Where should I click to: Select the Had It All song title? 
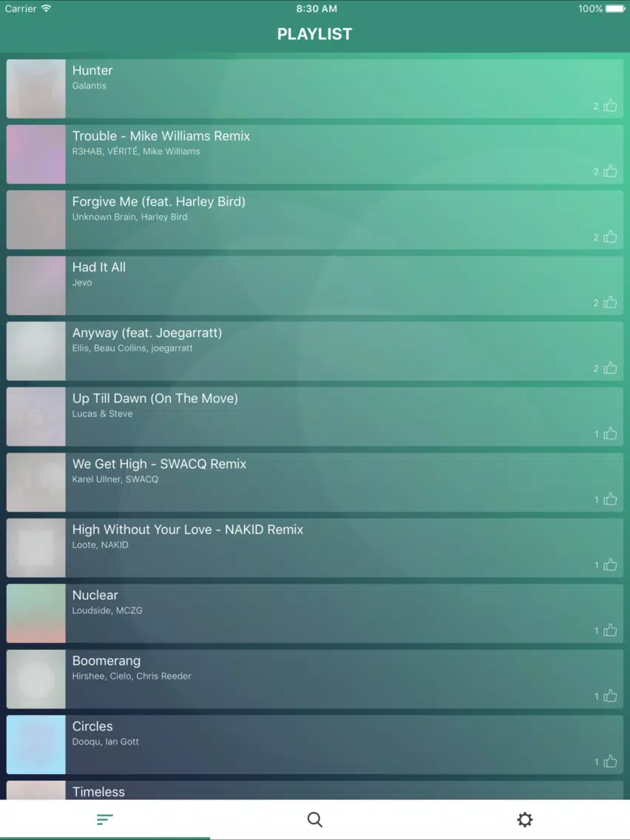99,268
